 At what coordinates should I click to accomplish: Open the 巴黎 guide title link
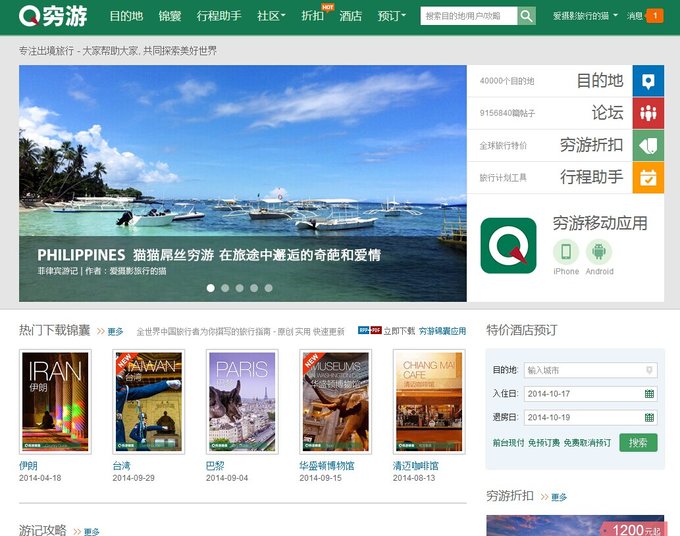[215, 466]
